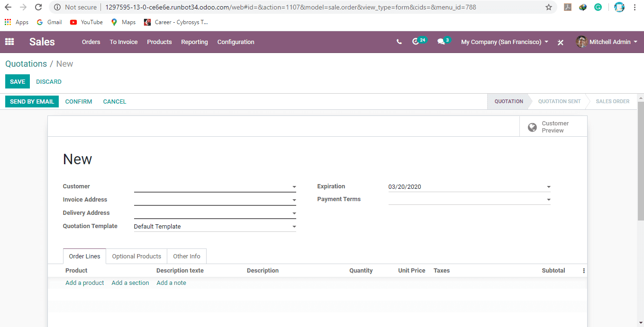Click the Cancel button
Viewport: 644px width, 327px height.
click(x=115, y=101)
